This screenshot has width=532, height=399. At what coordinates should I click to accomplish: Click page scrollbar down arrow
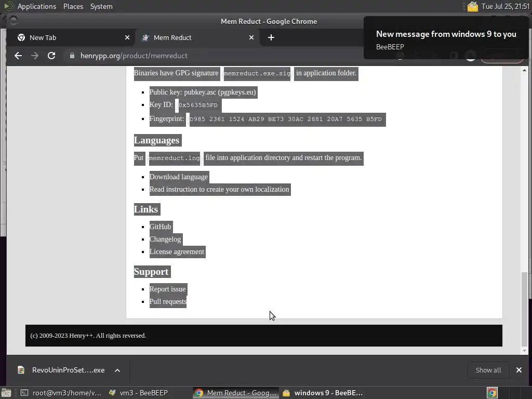(x=525, y=351)
